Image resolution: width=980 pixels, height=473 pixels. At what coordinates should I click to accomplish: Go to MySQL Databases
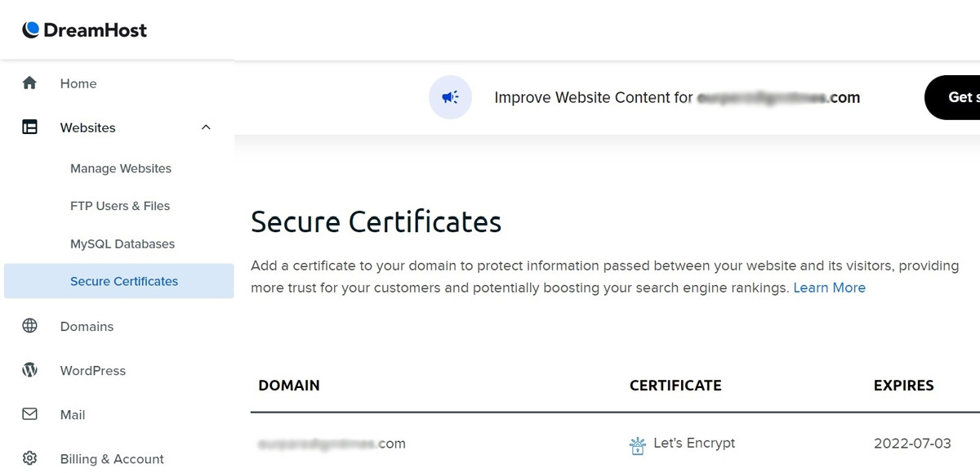[122, 243]
